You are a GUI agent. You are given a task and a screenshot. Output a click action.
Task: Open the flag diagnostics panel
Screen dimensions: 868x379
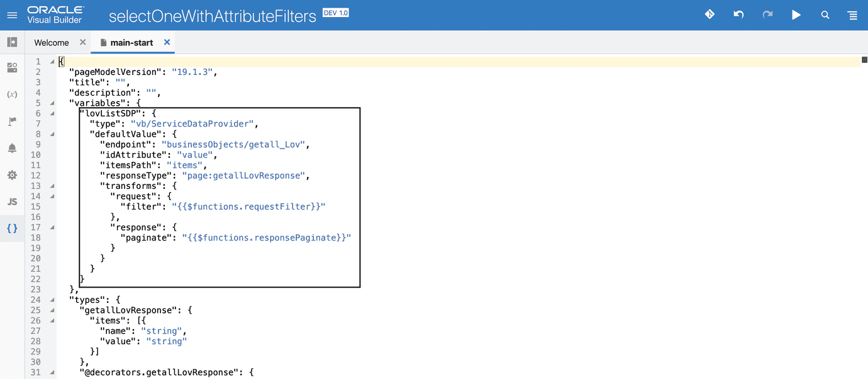point(11,122)
